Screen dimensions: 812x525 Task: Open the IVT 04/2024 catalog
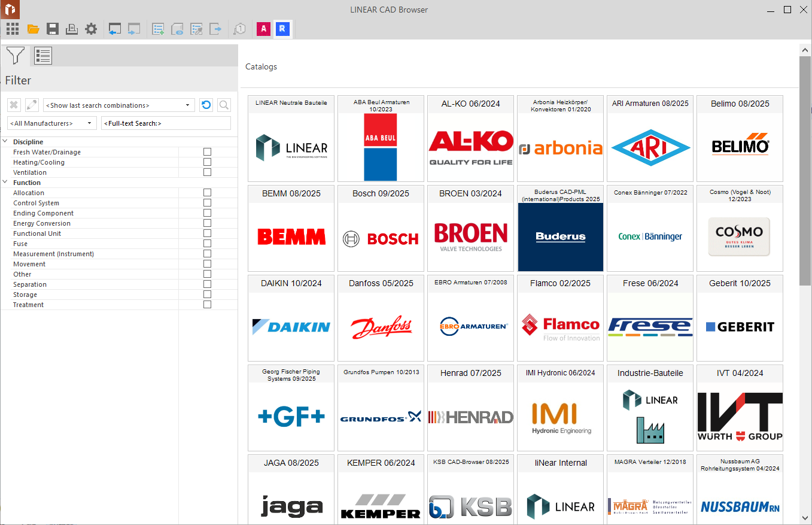click(740, 408)
